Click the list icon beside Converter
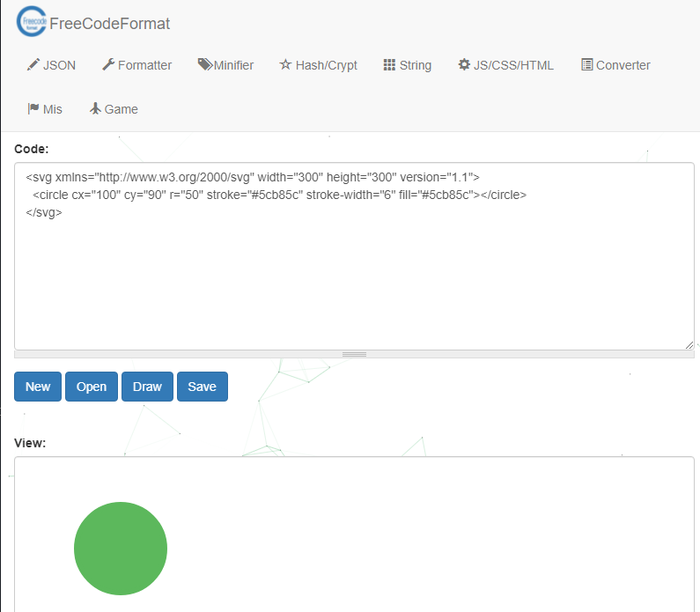This screenshot has width=700, height=612. 586,65
